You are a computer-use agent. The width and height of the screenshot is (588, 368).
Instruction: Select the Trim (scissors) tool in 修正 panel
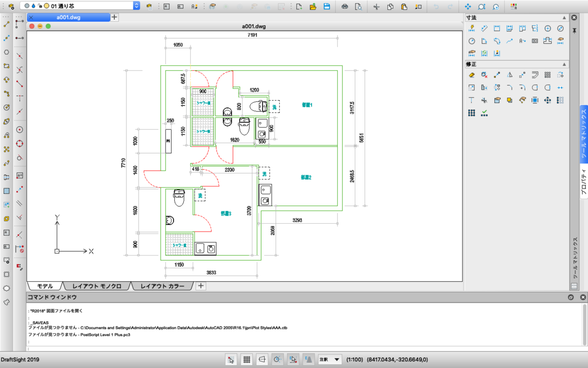[484, 100]
